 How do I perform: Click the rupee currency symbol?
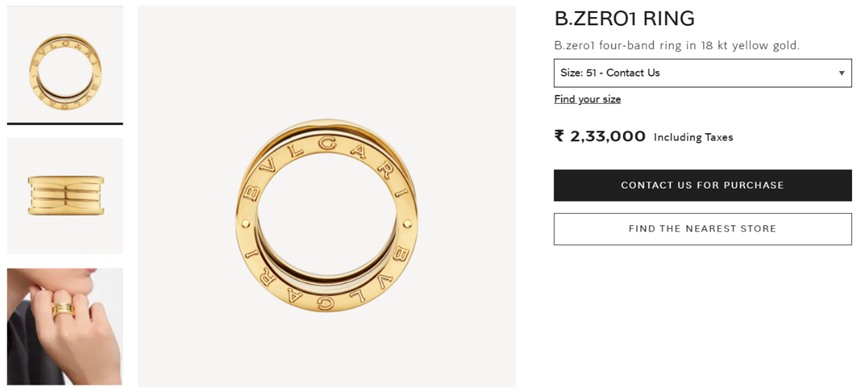[x=559, y=136]
